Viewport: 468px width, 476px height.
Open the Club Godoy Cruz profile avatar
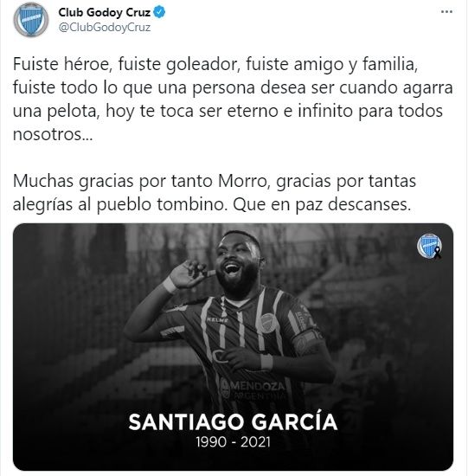pos(30,20)
